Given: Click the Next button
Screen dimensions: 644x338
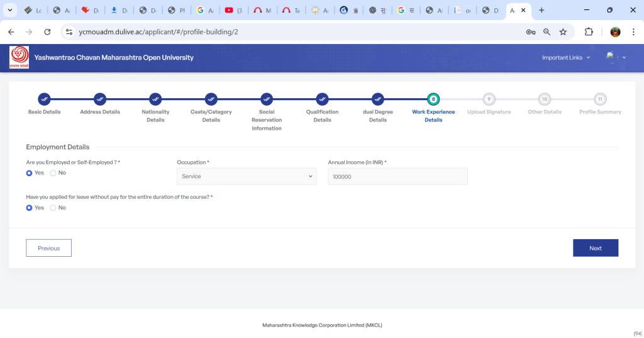Looking at the screenshot, I should (x=595, y=248).
